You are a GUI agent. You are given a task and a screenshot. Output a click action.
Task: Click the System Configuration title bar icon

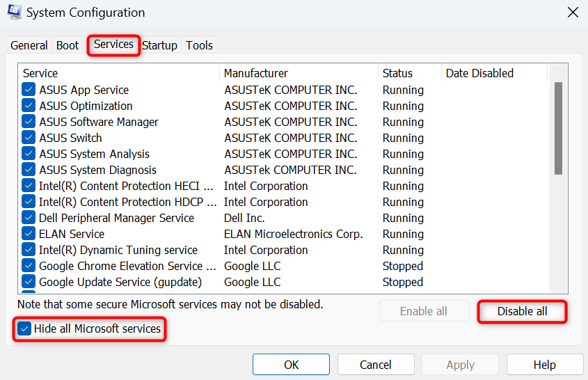click(x=15, y=13)
